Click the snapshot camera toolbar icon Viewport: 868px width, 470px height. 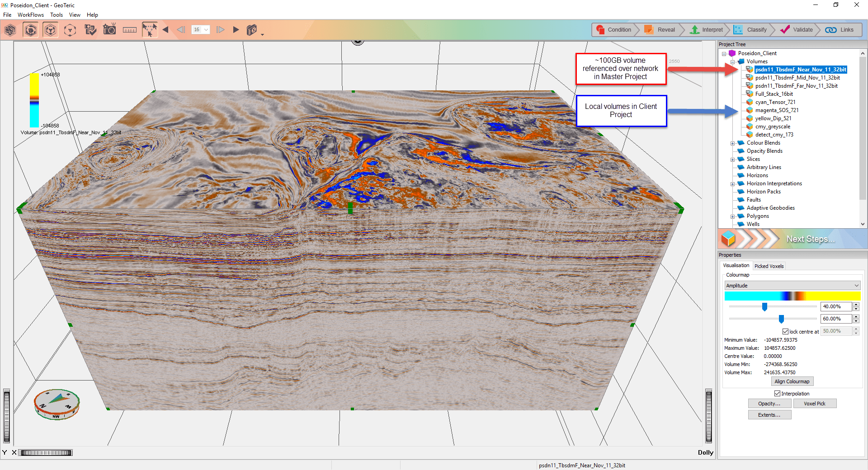(x=109, y=29)
